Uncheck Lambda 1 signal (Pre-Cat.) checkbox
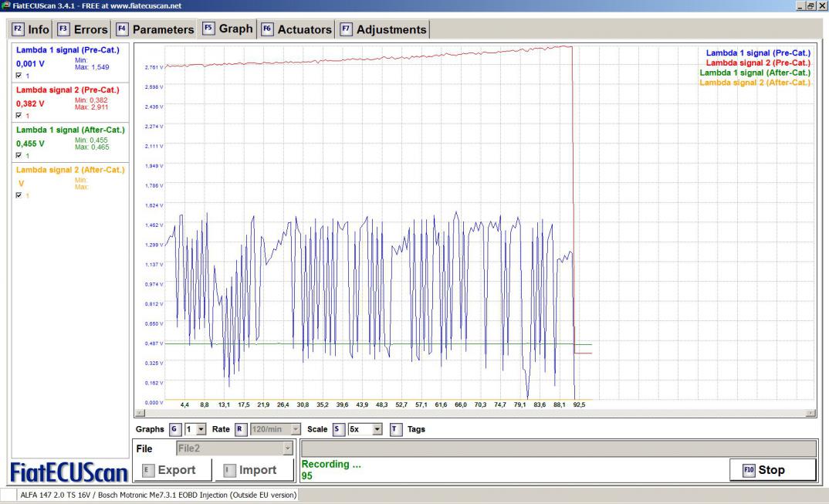Image resolution: width=829 pixels, height=504 pixels. pyautogui.click(x=19, y=76)
